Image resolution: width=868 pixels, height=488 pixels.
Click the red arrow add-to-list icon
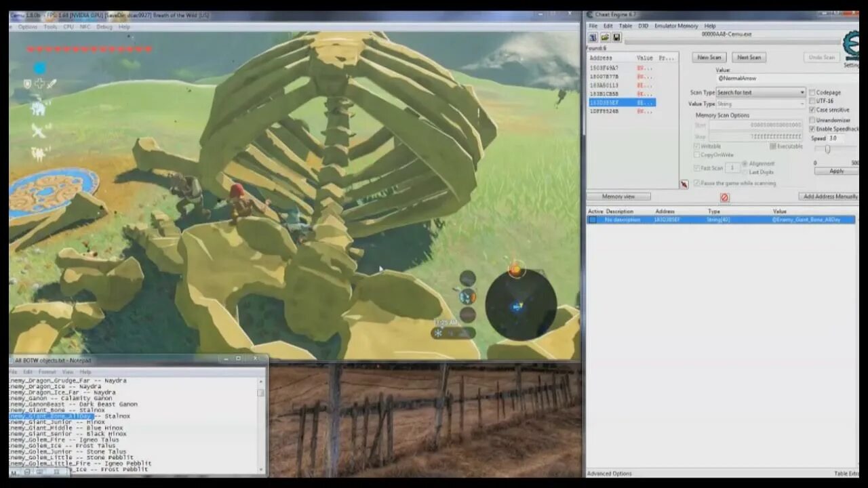pos(684,184)
